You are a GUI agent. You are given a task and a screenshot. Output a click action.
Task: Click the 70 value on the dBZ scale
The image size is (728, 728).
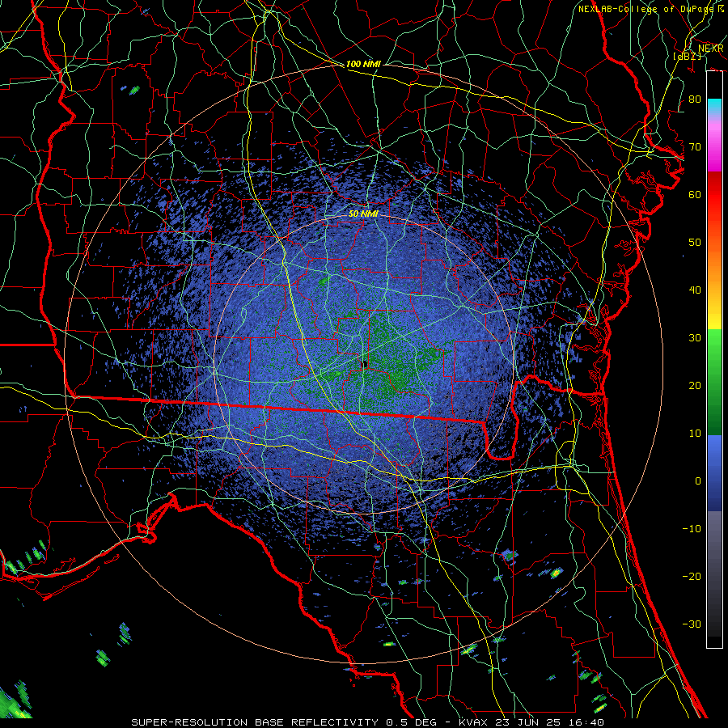(695, 147)
